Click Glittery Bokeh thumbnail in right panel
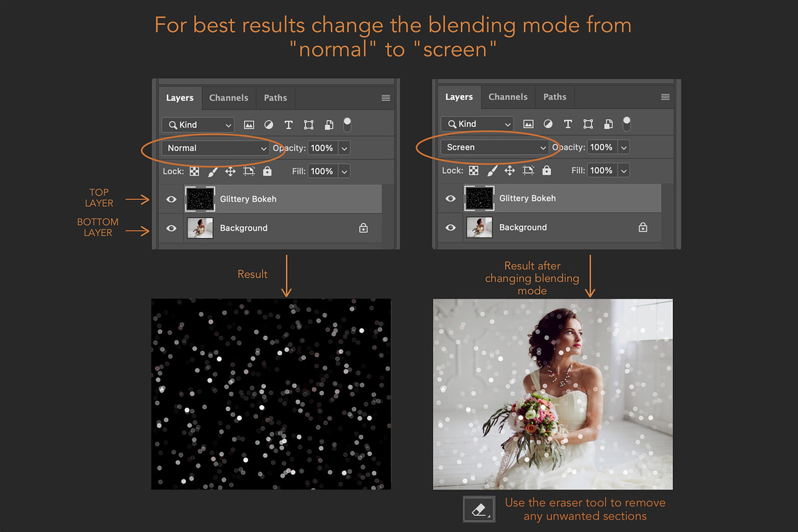This screenshot has height=532, width=798. click(x=479, y=198)
